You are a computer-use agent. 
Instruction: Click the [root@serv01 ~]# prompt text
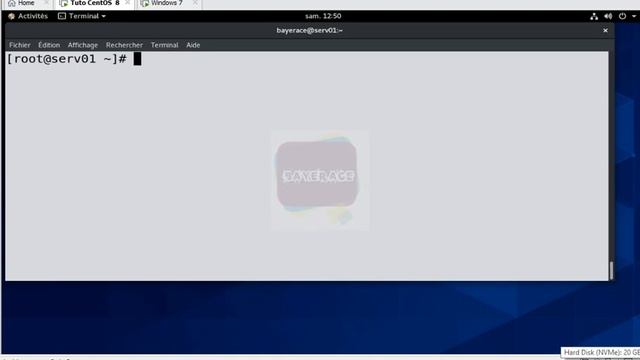[67, 59]
